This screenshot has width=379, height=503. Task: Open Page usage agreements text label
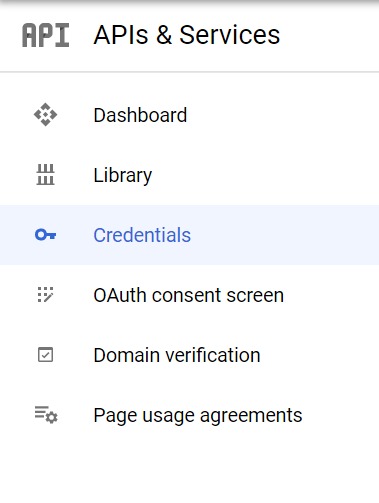coord(198,416)
